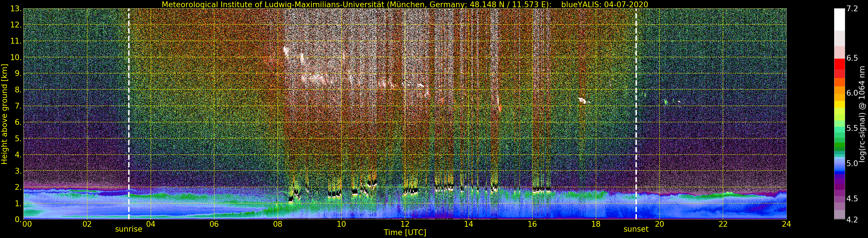
Task: Click the 'Height above ground [km]' axis label
Action: pos(4,114)
